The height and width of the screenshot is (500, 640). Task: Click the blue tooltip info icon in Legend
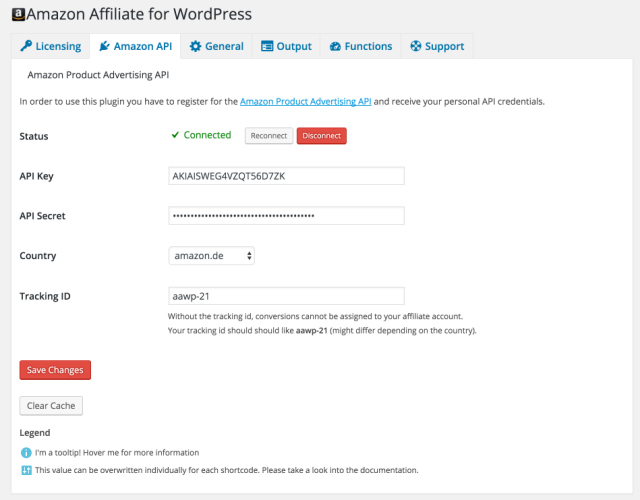(x=26, y=452)
